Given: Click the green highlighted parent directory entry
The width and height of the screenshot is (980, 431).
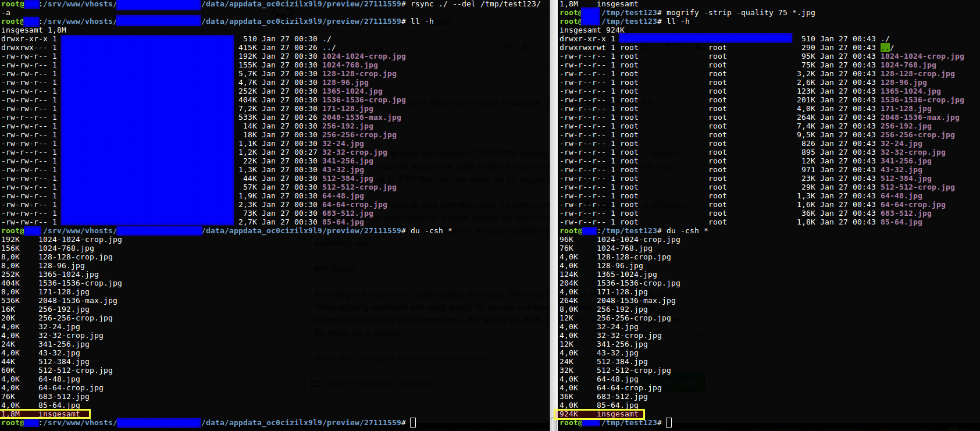Looking at the screenshot, I should tap(885, 48).
